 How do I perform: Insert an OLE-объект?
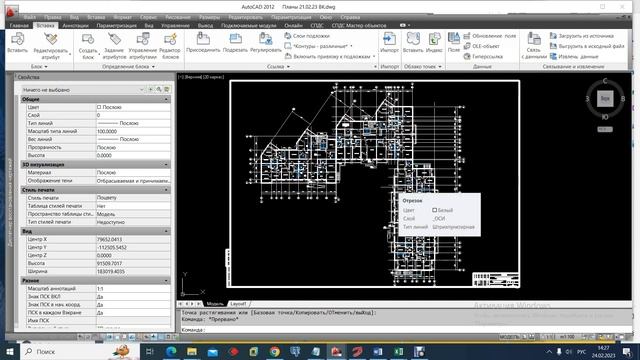(x=482, y=46)
